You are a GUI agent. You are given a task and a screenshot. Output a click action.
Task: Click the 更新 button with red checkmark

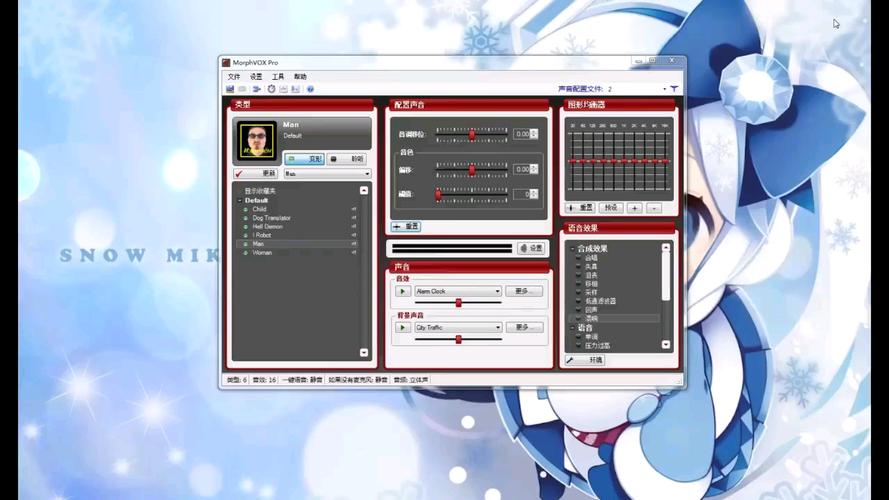click(x=255, y=173)
